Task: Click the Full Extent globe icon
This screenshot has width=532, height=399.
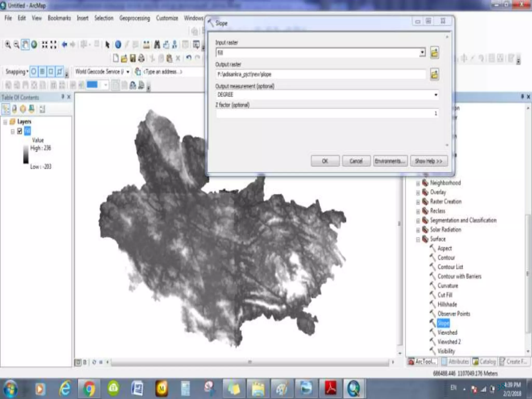Action: (34, 45)
